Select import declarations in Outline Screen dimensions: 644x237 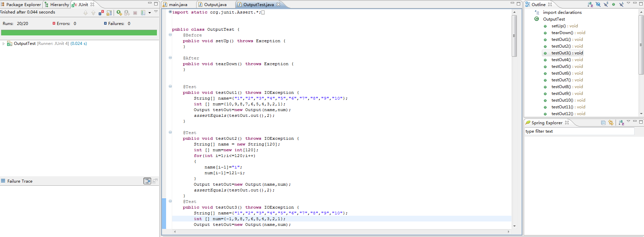point(562,12)
